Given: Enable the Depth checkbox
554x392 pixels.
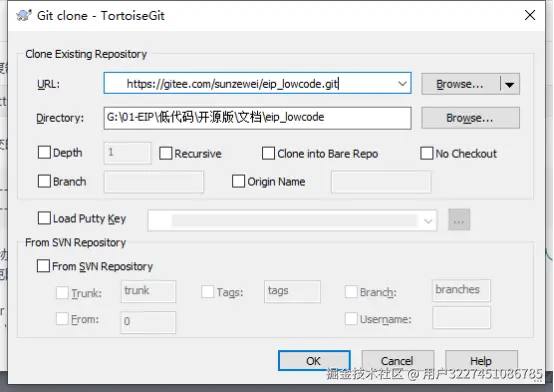Looking at the screenshot, I should (x=44, y=153).
